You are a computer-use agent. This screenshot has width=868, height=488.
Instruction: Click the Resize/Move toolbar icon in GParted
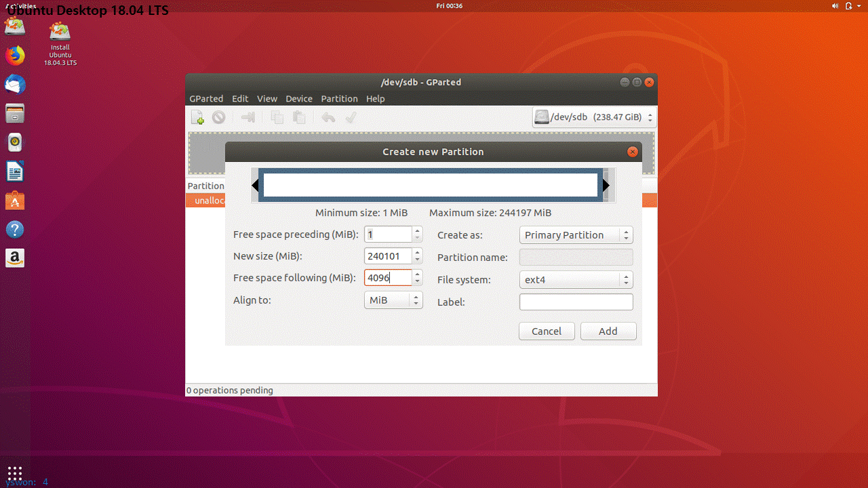point(248,117)
